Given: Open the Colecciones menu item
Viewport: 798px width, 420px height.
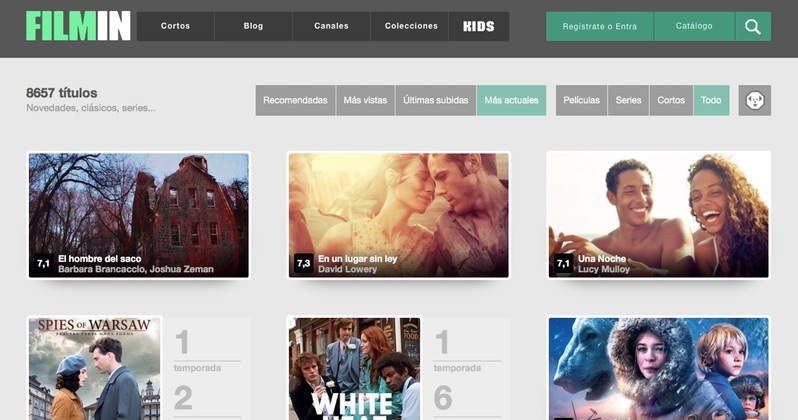Looking at the screenshot, I should [411, 26].
